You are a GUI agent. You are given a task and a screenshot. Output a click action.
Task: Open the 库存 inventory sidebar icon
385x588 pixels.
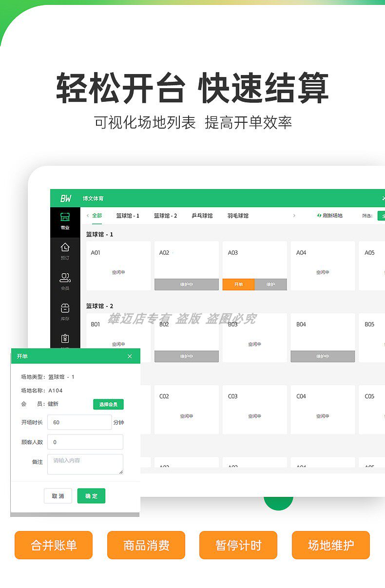point(65,312)
